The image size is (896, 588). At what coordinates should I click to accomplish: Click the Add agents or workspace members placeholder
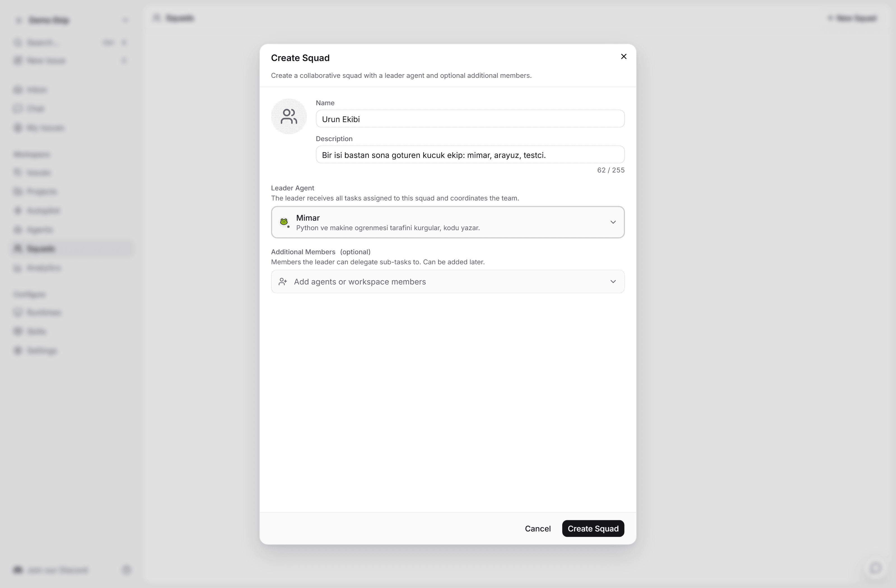tap(360, 282)
